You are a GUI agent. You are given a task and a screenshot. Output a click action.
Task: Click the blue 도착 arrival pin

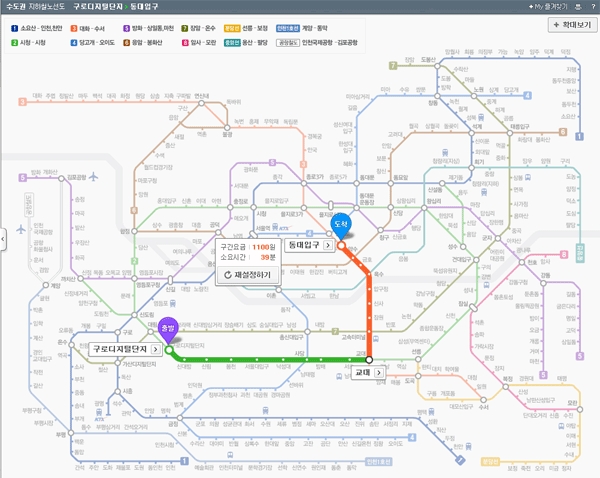point(341,225)
